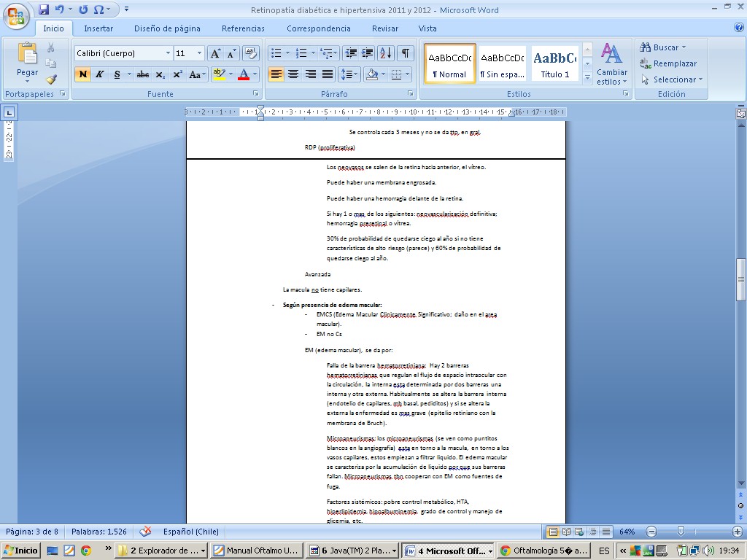Apply superscript formatting
The width and height of the screenshot is (747, 560).
coord(177,74)
